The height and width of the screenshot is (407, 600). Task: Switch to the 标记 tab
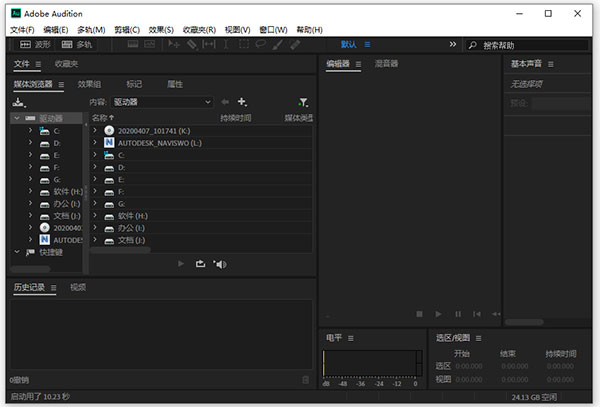point(134,84)
